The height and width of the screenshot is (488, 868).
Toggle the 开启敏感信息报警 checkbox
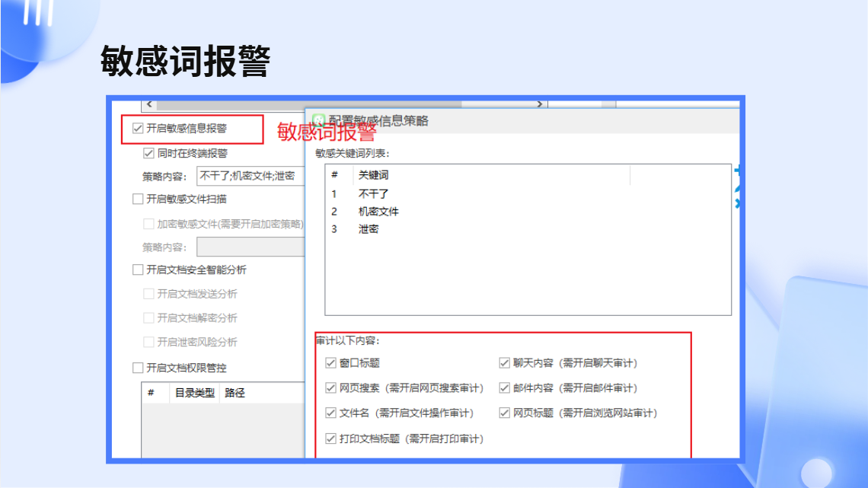click(x=138, y=129)
